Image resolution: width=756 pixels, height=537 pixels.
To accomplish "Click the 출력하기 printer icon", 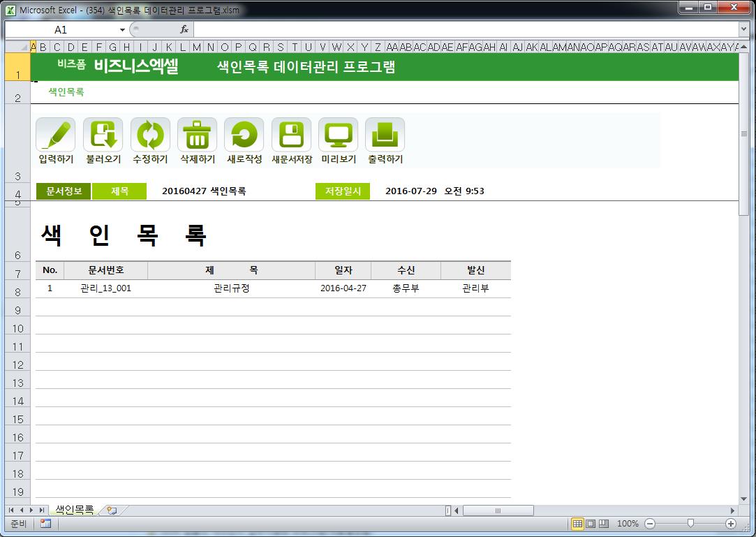I will tap(385, 135).
